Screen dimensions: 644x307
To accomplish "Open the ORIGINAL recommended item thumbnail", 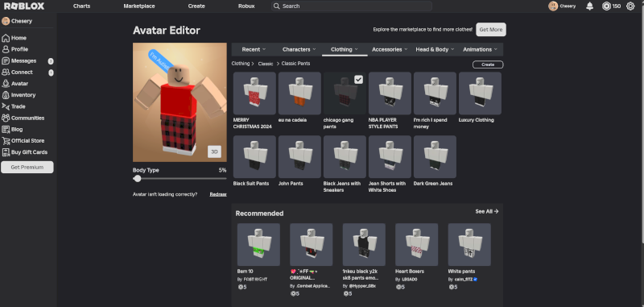I will point(312,244).
